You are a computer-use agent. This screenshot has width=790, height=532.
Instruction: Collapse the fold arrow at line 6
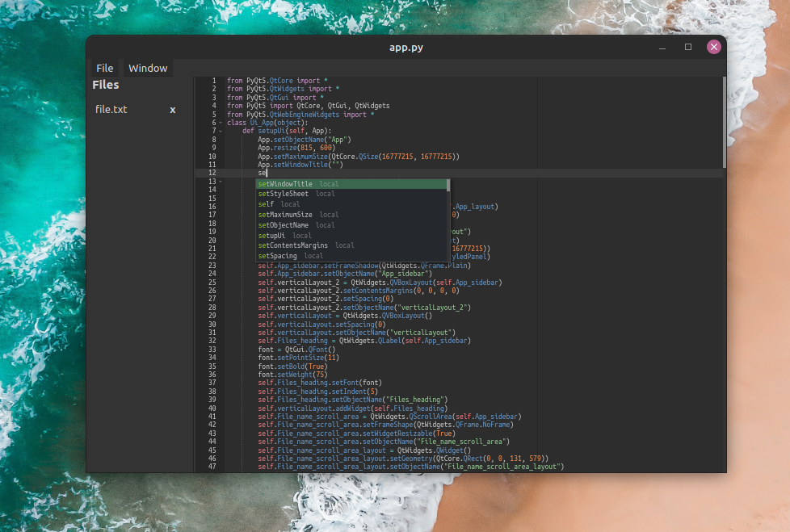point(221,123)
